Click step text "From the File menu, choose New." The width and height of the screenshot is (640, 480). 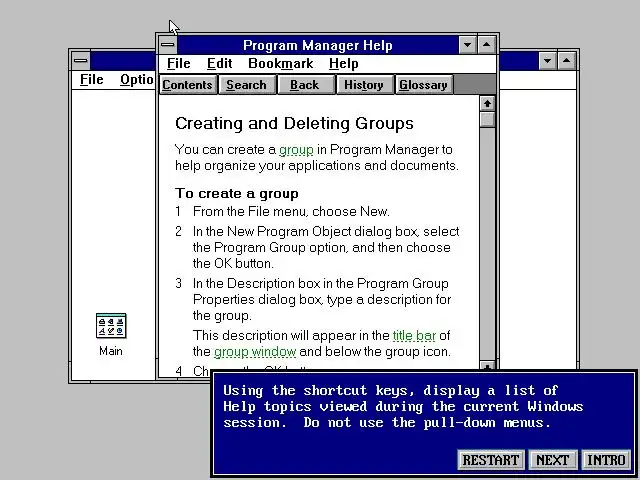click(x=291, y=211)
